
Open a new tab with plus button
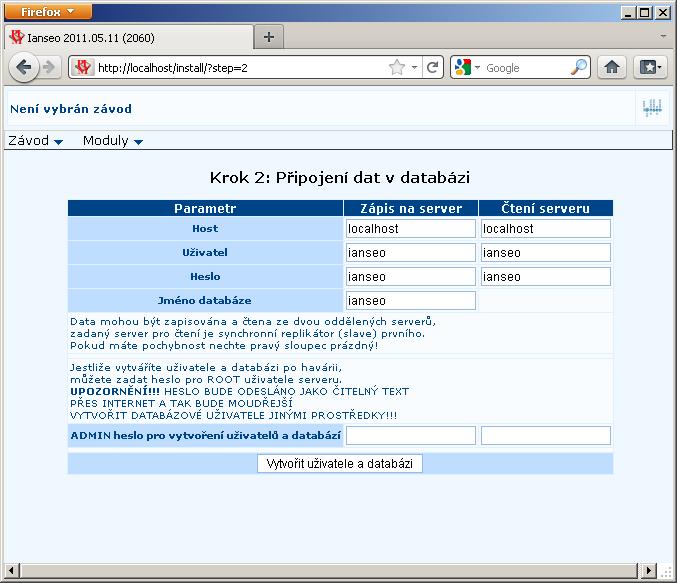(x=269, y=37)
